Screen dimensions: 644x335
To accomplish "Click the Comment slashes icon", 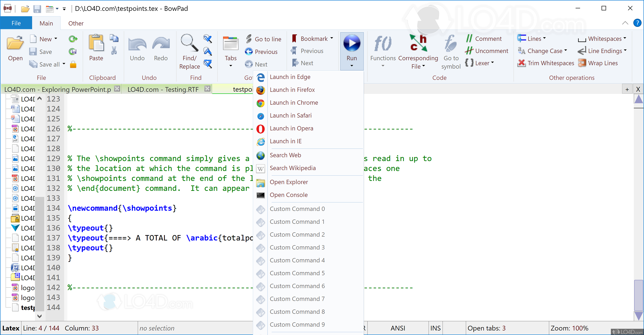I will pos(469,39).
